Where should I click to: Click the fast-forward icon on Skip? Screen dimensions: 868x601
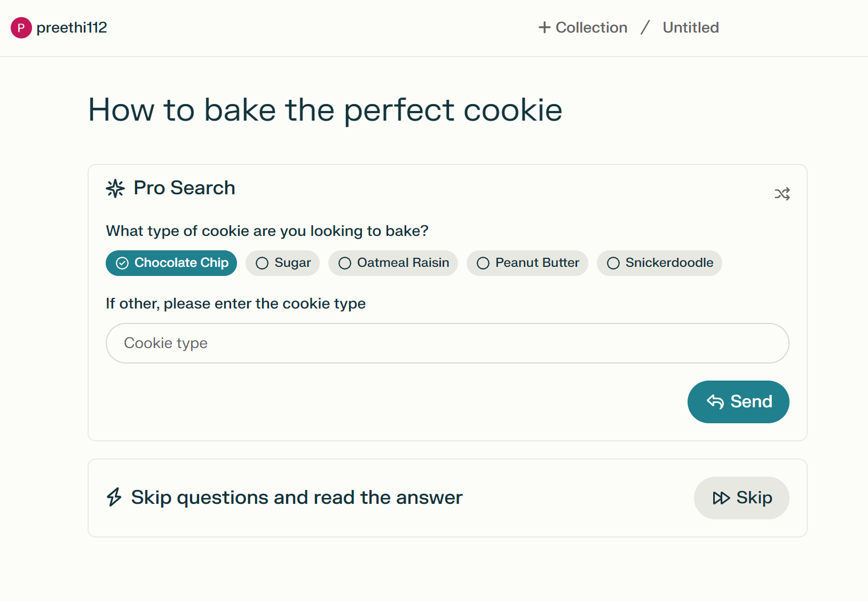pyautogui.click(x=721, y=498)
